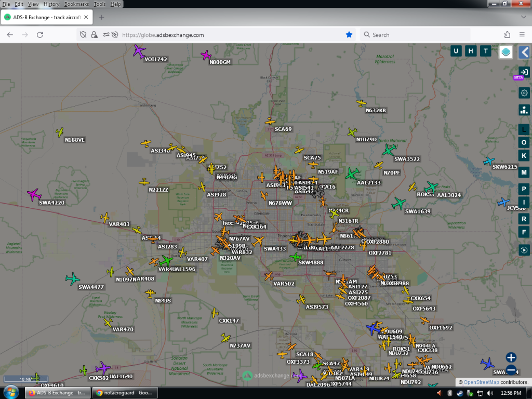Toggle the I map button

point(524,202)
